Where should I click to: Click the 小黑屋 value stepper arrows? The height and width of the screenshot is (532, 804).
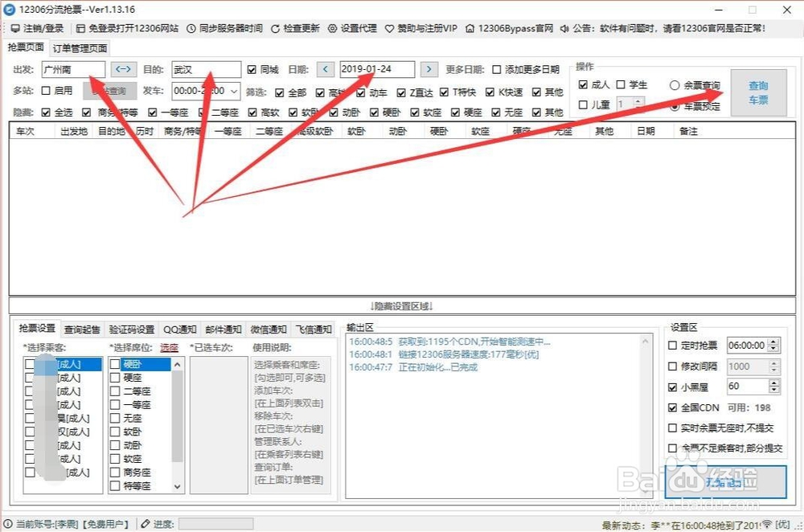tap(774, 387)
